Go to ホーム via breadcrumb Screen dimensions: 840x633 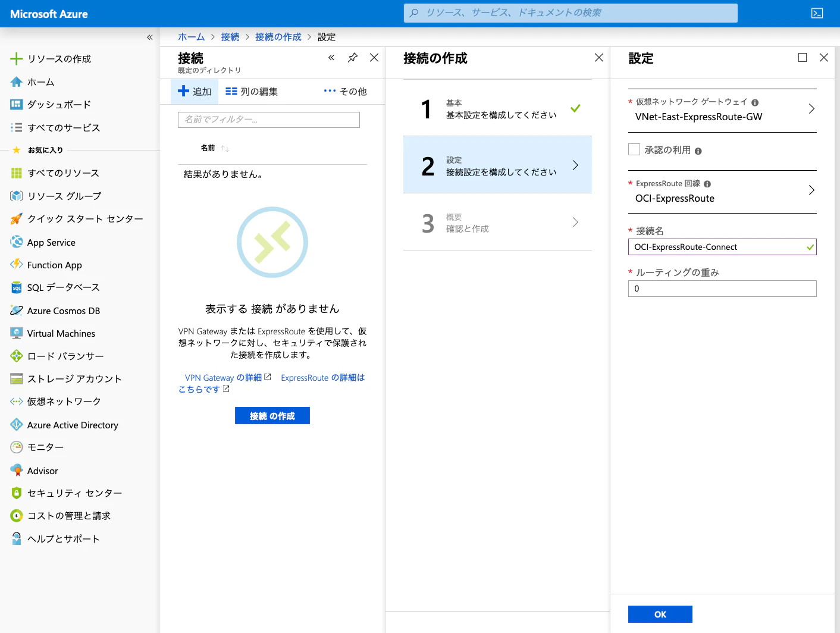(192, 37)
